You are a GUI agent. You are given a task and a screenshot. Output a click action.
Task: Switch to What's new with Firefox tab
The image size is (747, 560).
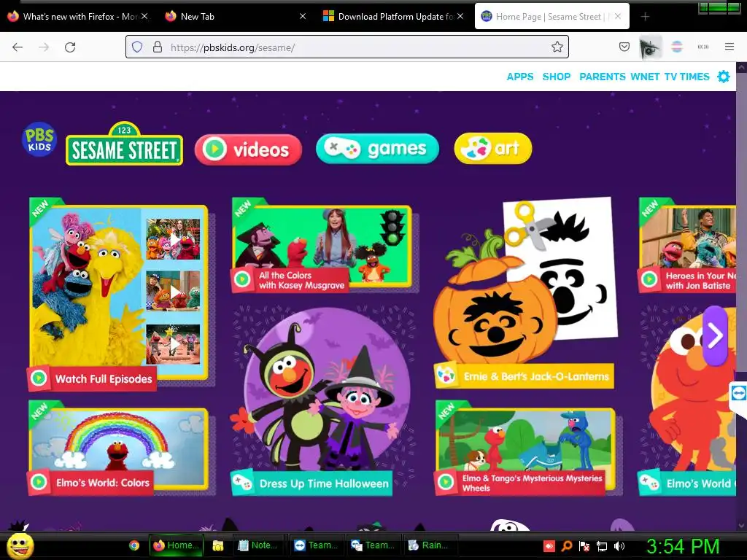[x=77, y=17]
